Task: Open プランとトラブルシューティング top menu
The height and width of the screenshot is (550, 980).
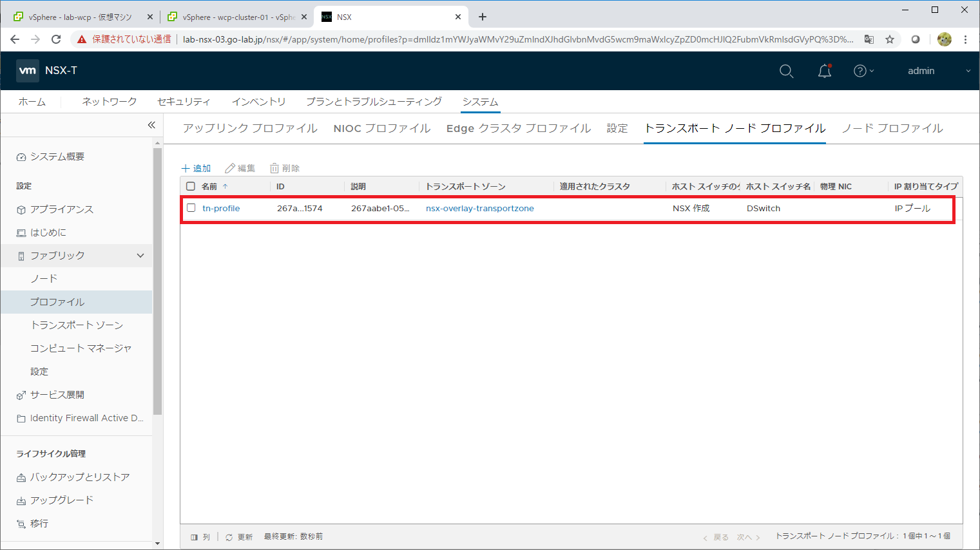Action: 374,102
